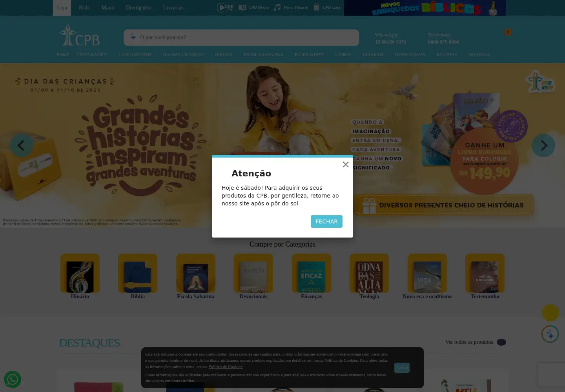Select the Kids tab

click(x=84, y=8)
